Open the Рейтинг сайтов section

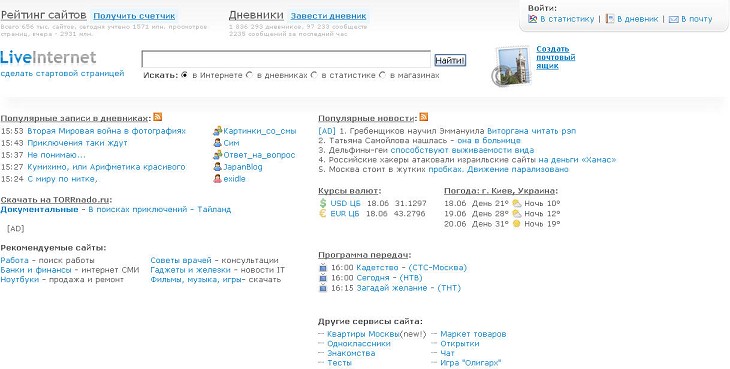44,15
